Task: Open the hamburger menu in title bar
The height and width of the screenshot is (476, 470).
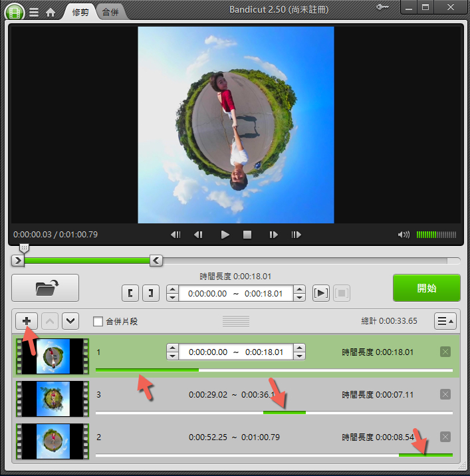Action: 33,12
